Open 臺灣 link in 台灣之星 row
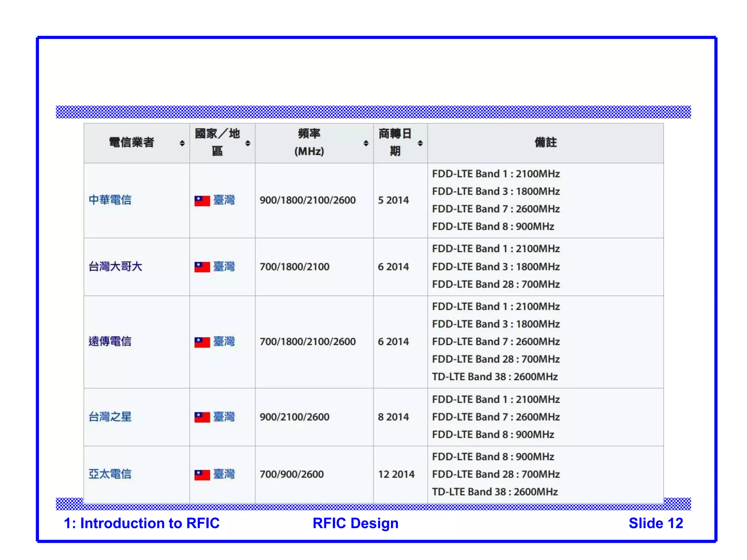747x560 pixels. pyautogui.click(x=224, y=417)
